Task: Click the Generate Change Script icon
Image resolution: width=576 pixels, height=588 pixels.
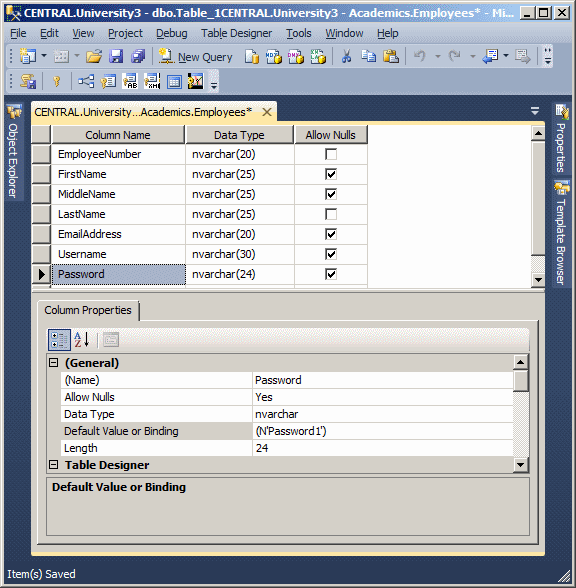Action: 28,81
